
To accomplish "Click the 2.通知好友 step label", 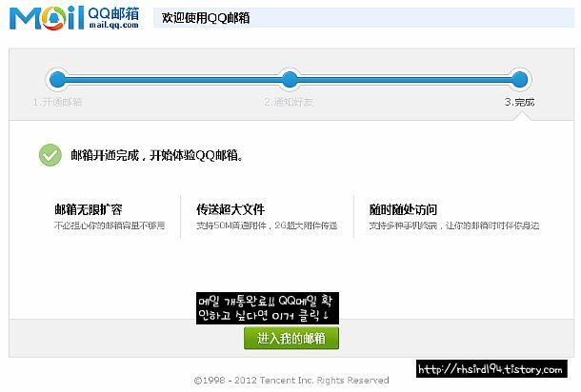I will pyautogui.click(x=289, y=102).
